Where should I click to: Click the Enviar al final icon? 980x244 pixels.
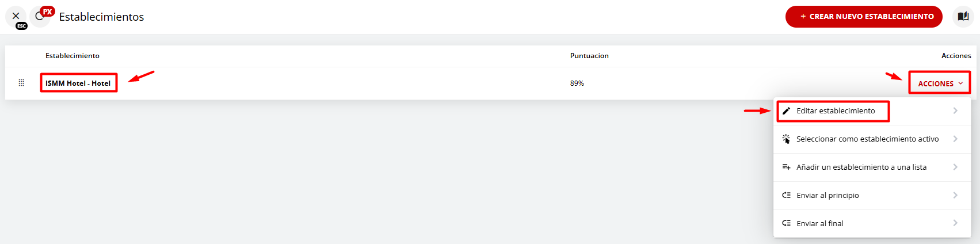(786, 223)
